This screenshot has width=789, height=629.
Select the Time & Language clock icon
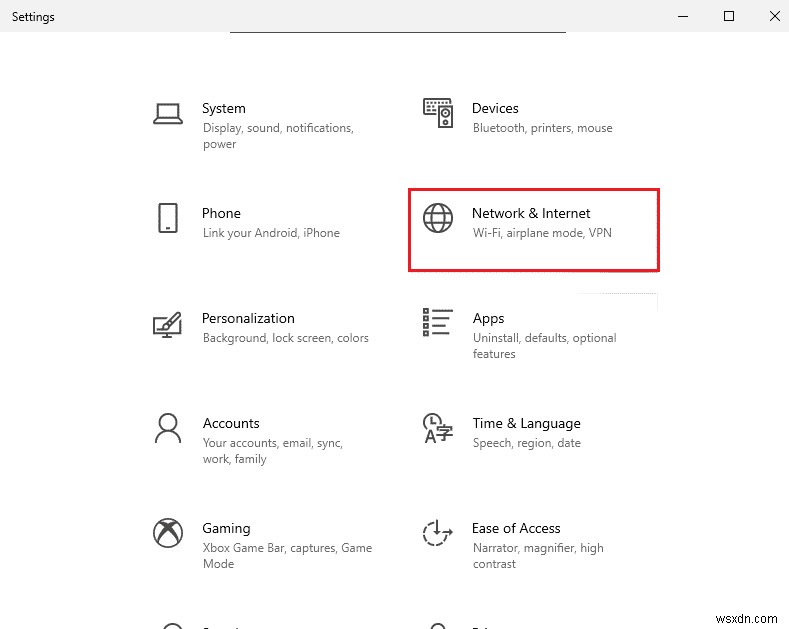pyautogui.click(x=438, y=428)
